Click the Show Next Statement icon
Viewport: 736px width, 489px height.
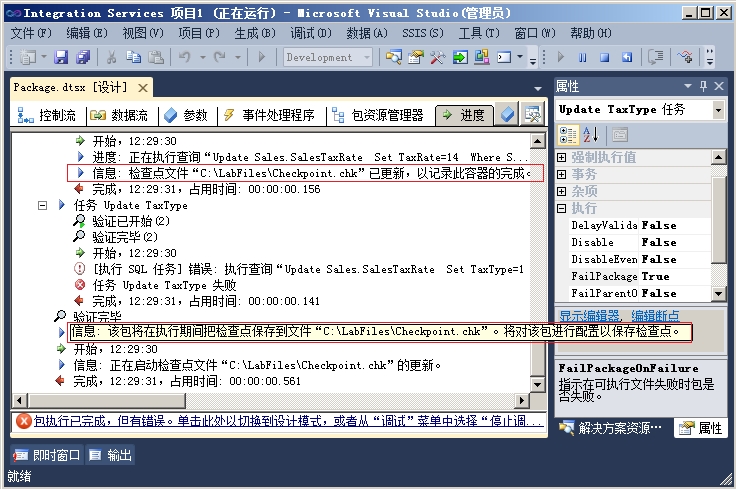[x=655, y=57]
